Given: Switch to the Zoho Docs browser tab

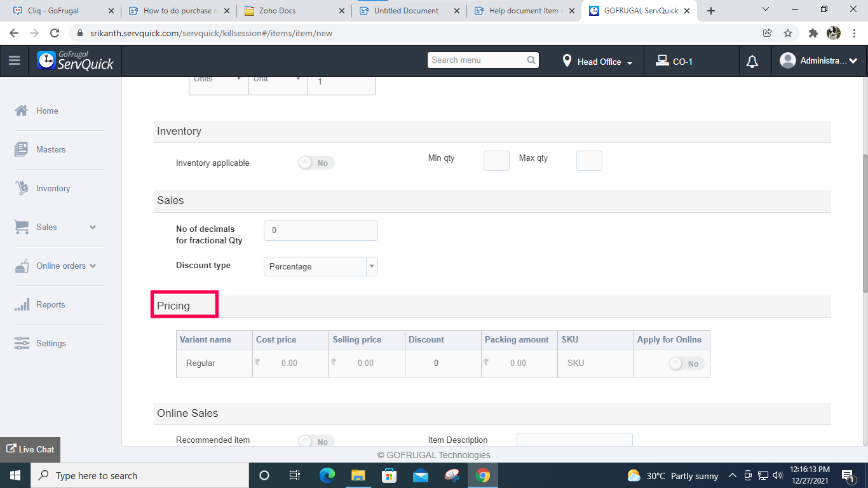Looking at the screenshot, I should (x=294, y=11).
